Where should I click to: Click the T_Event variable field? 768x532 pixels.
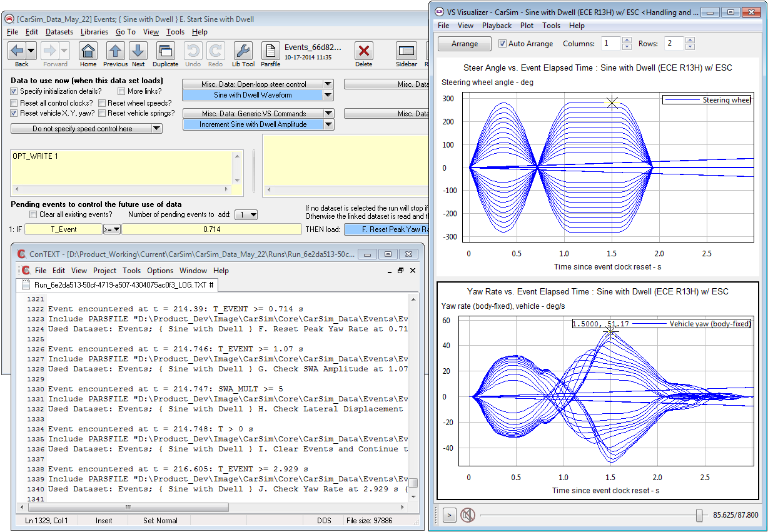point(63,229)
